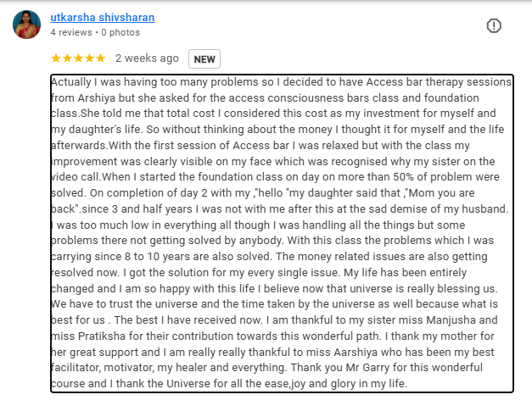Click the report review exclamation icon
The height and width of the screenshot is (400, 532).
[x=494, y=25]
